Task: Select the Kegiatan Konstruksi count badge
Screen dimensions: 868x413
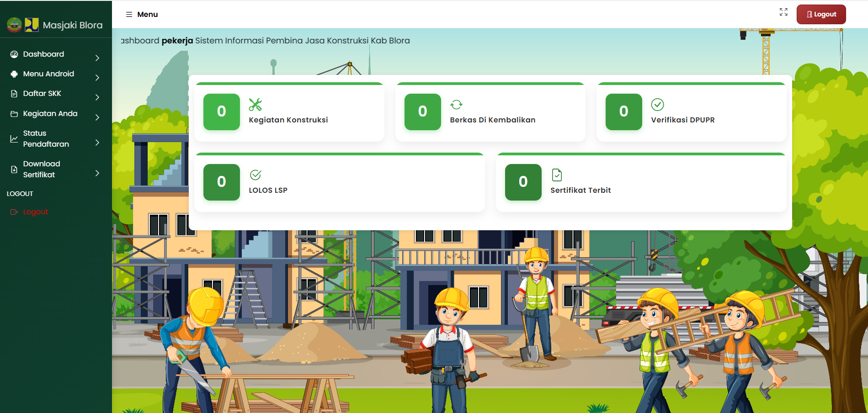Action: [222, 112]
